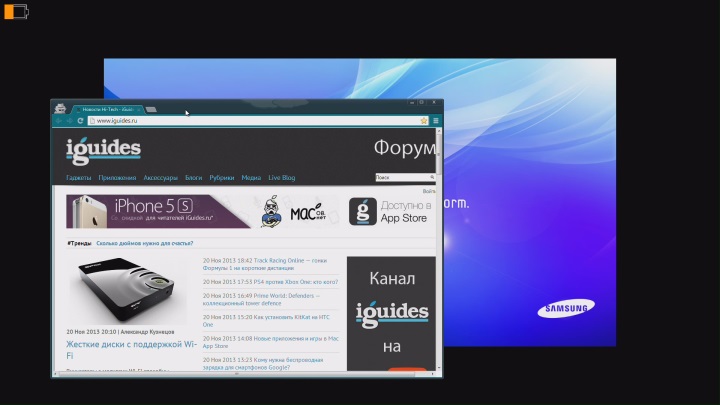Click the iguides logo in the header
The height and width of the screenshot is (405, 720).
[x=103, y=151]
